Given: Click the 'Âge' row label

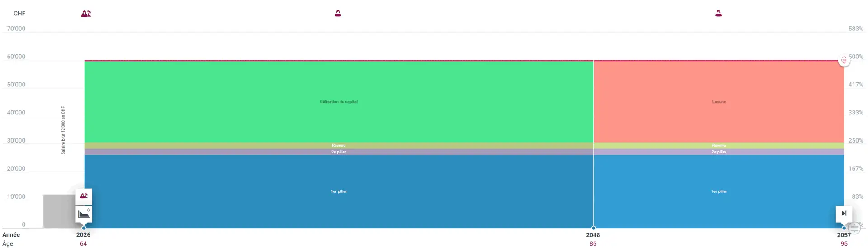Looking at the screenshot, I should [x=8, y=243].
